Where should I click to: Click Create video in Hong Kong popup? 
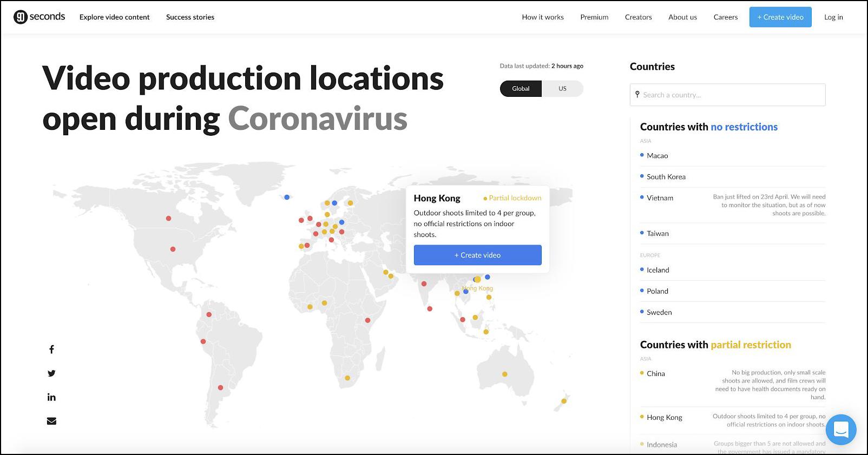pyautogui.click(x=477, y=255)
